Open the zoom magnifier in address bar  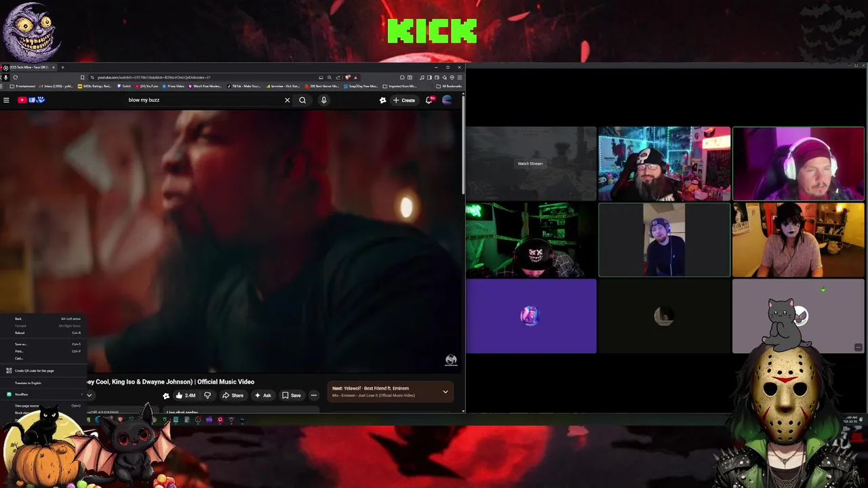click(x=330, y=77)
